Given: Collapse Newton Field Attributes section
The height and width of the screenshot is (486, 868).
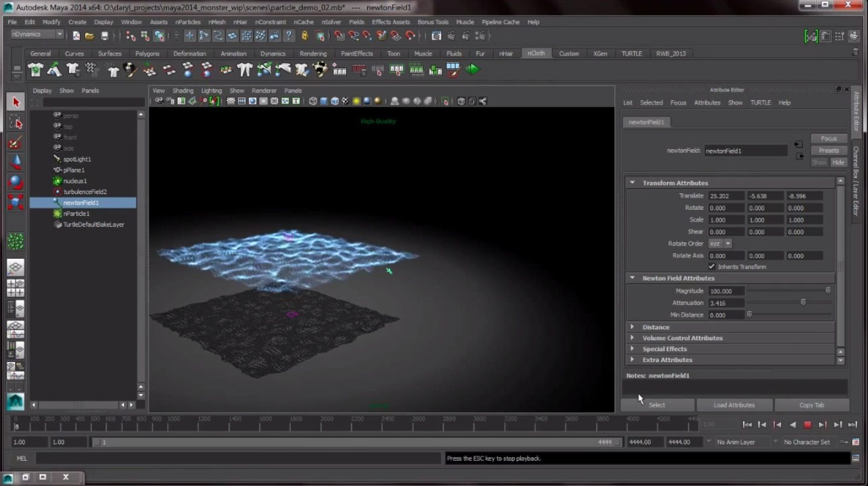Looking at the screenshot, I should (632, 278).
